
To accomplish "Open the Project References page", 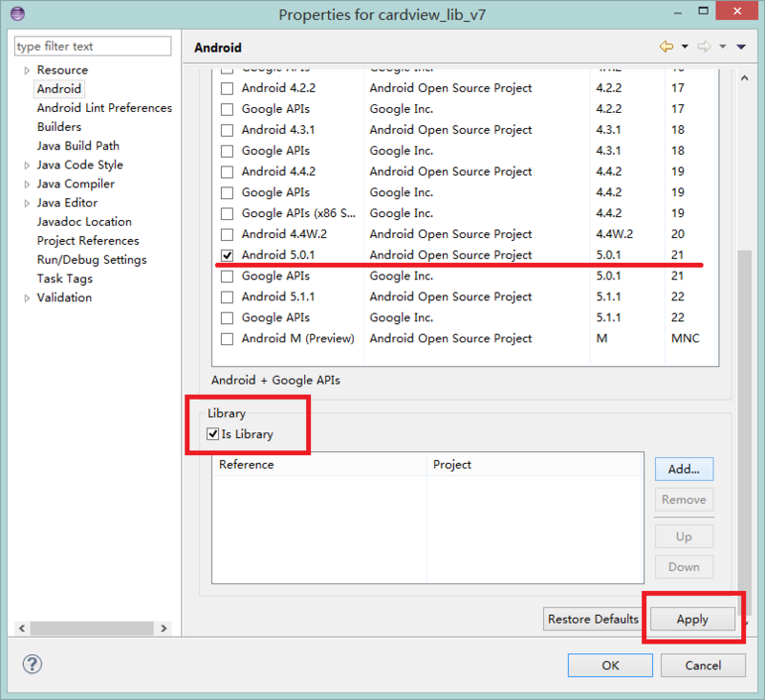I will 88,241.
